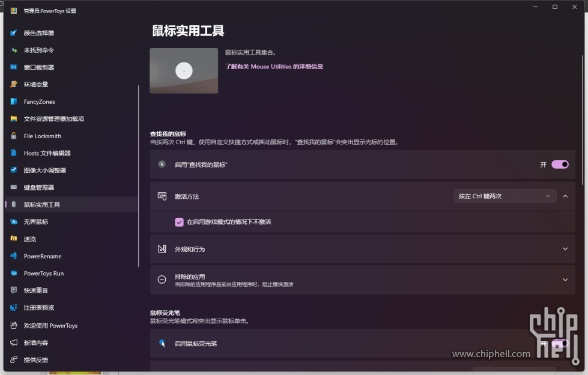Click the PowerRename icon
Image resolution: width=588 pixels, height=375 pixels.
pos(13,256)
